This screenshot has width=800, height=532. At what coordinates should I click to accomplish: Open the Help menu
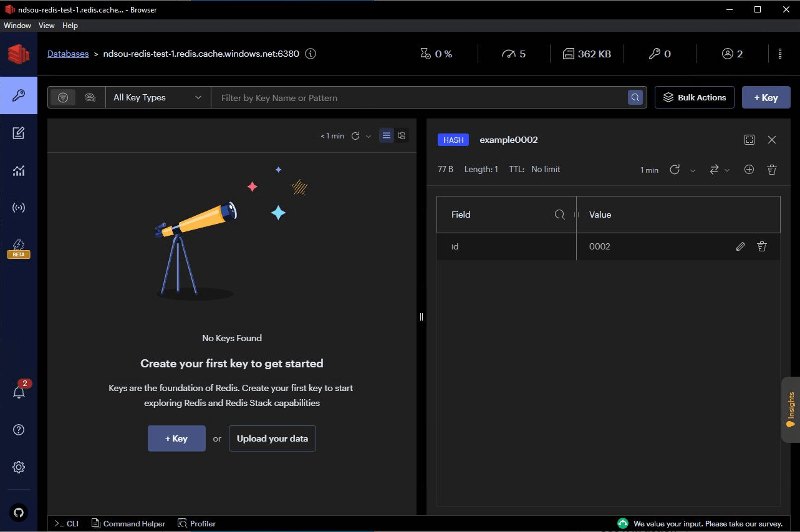coord(70,26)
